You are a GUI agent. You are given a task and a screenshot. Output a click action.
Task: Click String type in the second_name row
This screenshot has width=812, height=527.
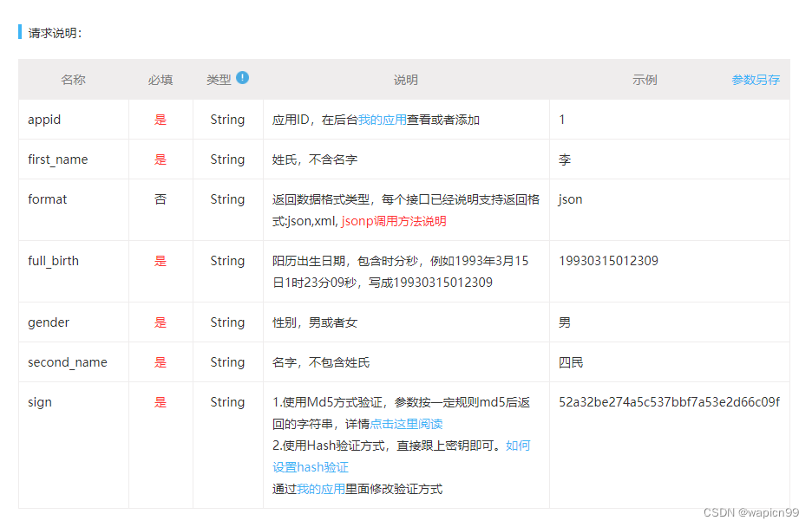pyautogui.click(x=227, y=362)
